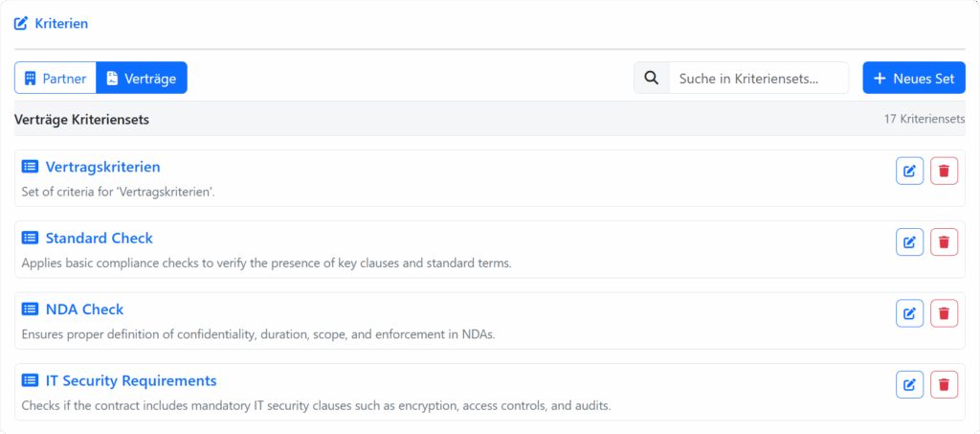Click the magnifier search icon
The width and height of the screenshot is (980, 434).
651,79
